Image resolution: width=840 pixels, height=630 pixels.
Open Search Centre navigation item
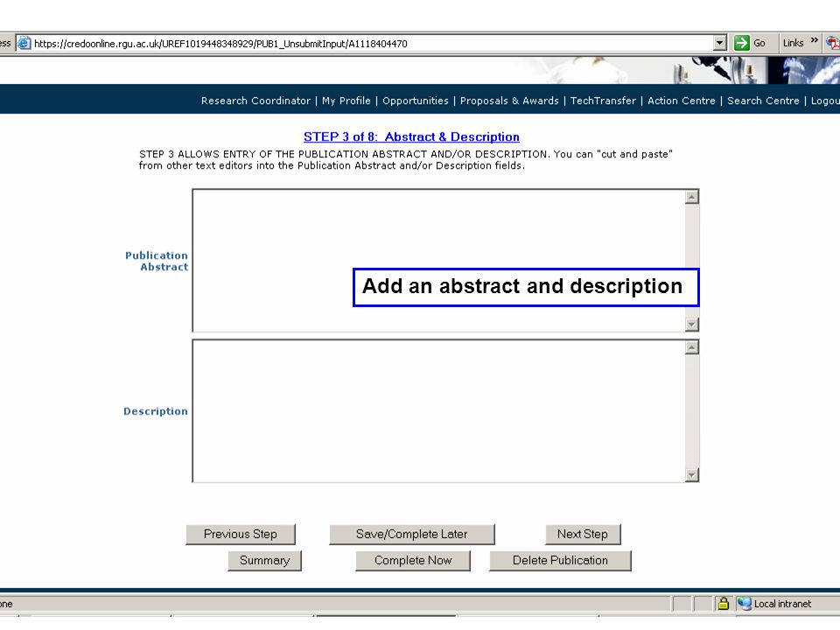[x=763, y=101]
